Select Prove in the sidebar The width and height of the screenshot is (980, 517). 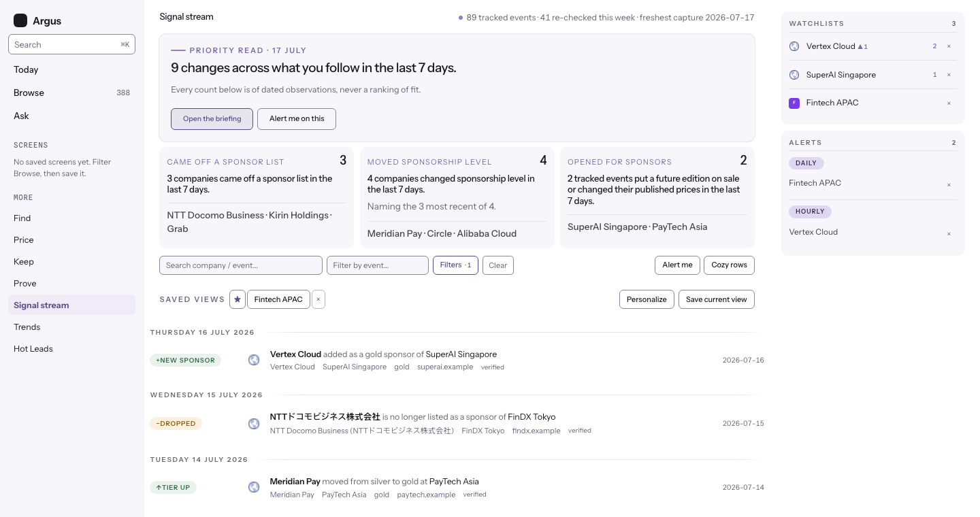coord(72,284)
